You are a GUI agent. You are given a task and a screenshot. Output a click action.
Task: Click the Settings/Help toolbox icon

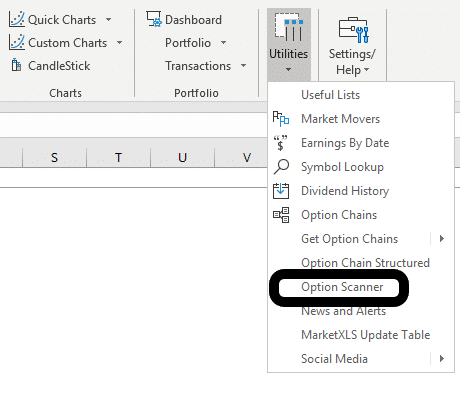point(353,30)
